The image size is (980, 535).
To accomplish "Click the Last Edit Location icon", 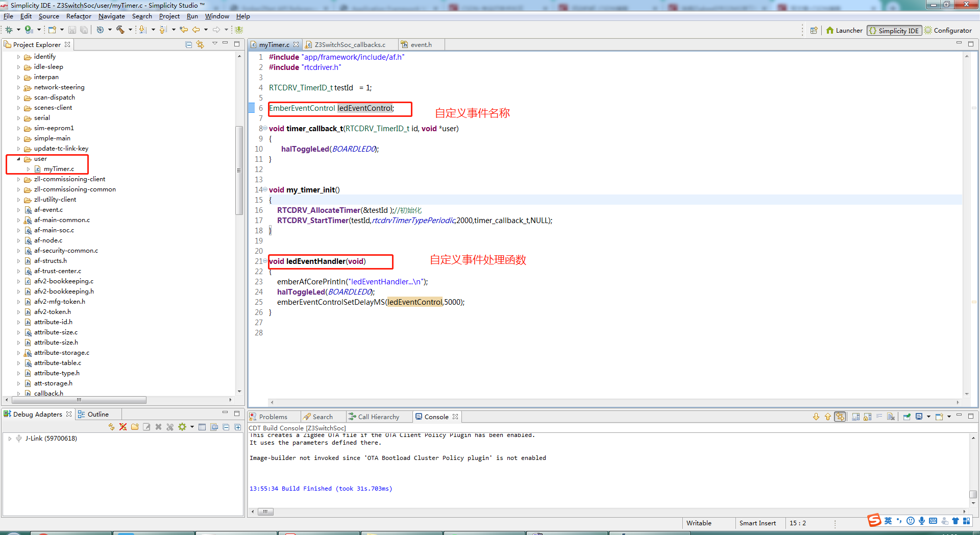I will pos(184,30).
